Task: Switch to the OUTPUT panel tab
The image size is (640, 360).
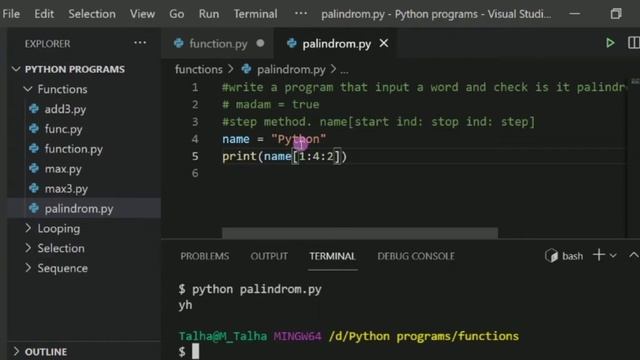Action: (269, 256)
